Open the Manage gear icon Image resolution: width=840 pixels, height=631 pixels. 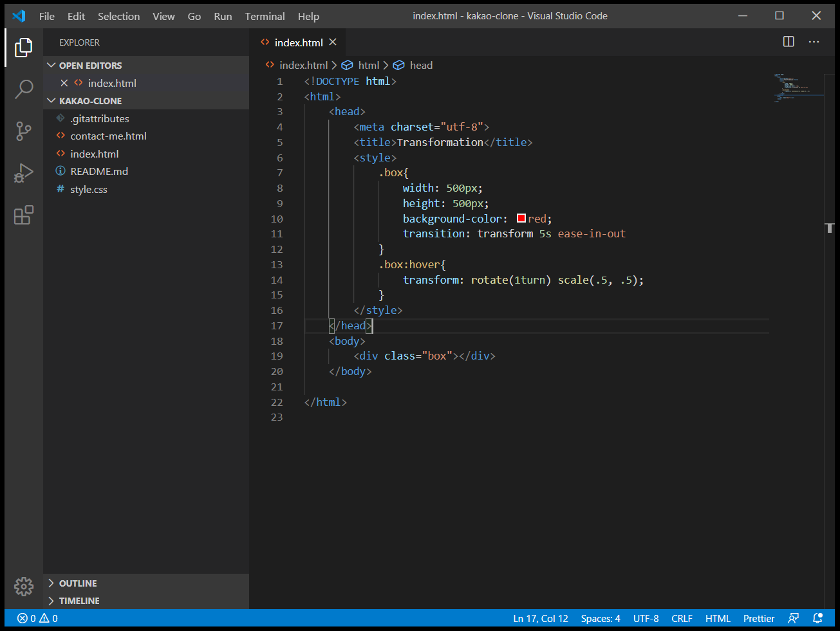24,586
